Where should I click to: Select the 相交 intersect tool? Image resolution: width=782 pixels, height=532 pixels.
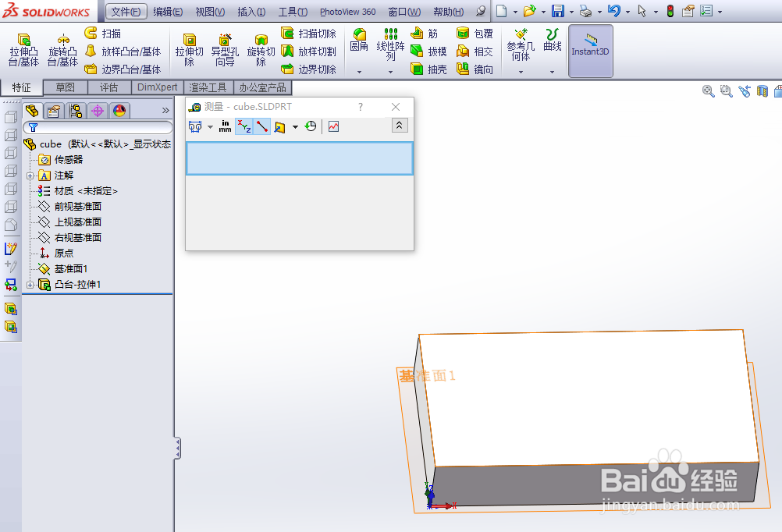click(x=475, y=51)
